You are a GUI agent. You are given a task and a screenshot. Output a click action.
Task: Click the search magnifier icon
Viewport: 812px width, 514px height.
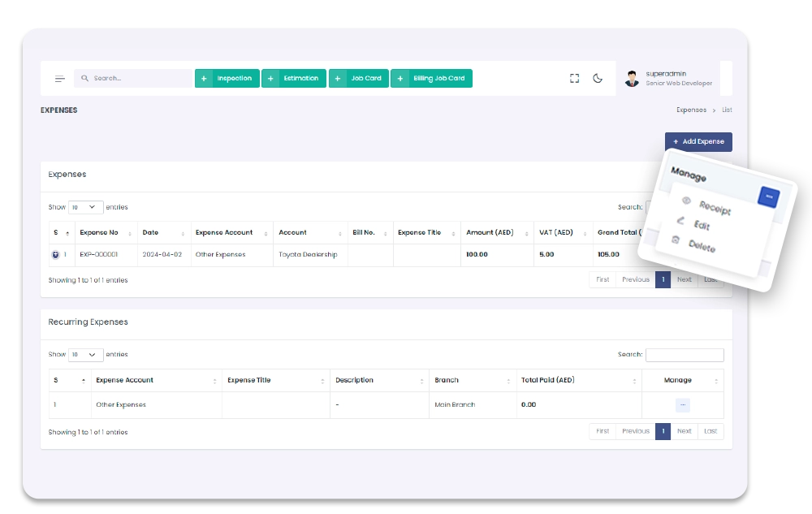[x=84, y=78]
